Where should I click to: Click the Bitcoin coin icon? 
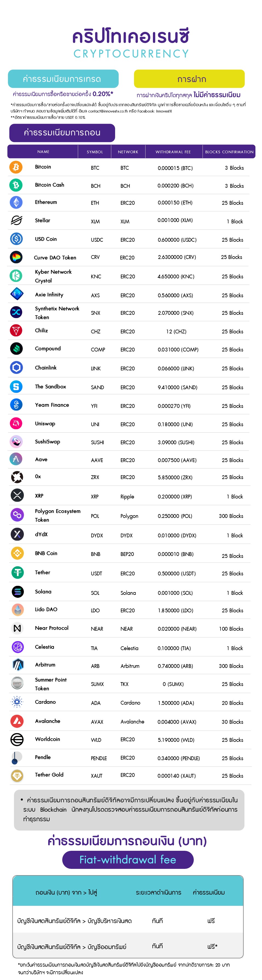tap(16, 167)
